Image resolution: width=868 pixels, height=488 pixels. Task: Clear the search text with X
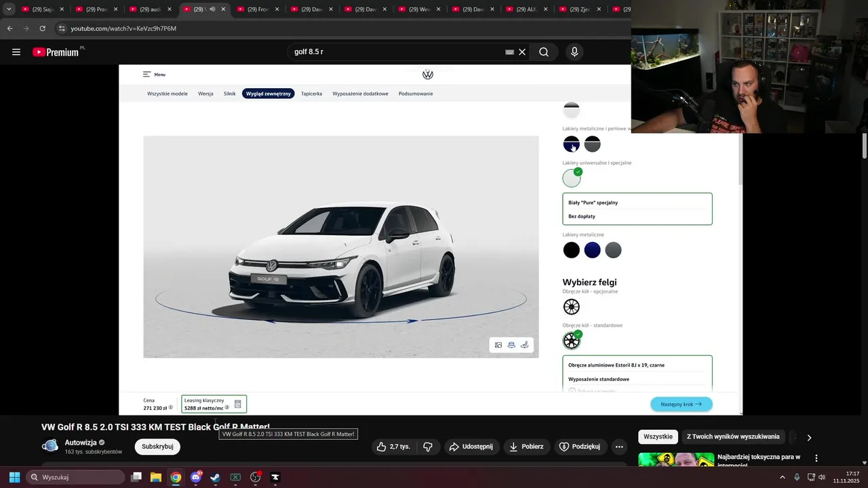click(522, 52)
